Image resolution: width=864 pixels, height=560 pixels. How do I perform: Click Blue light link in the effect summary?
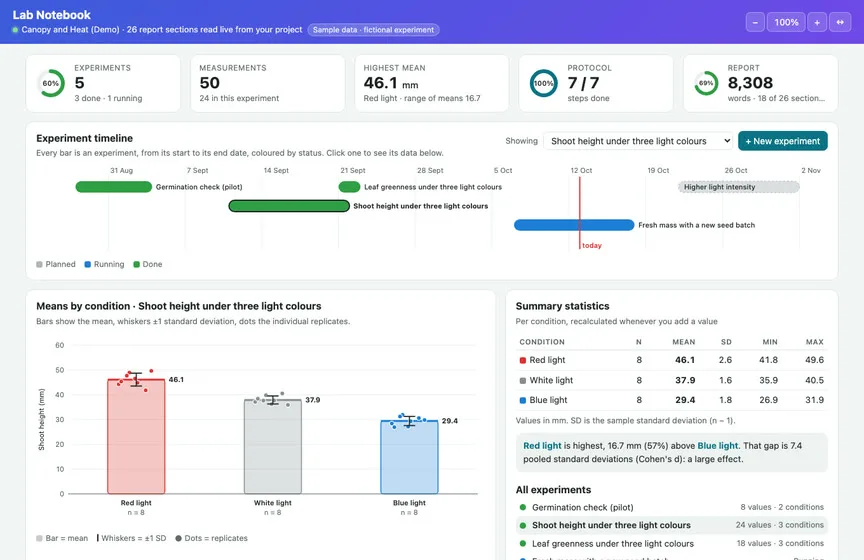717,446
